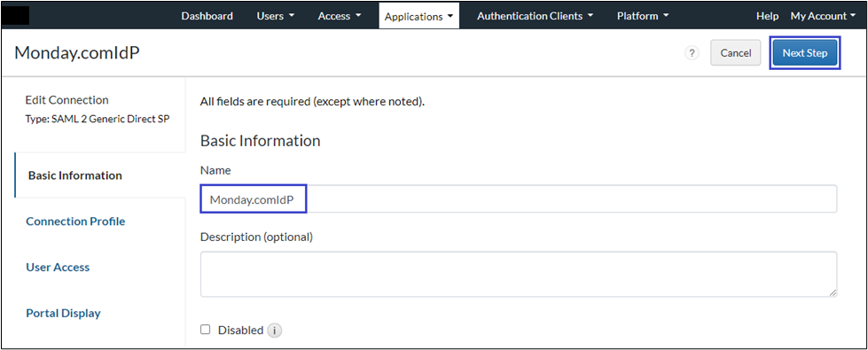
Task: Open the Help link
Action: [x=767, y=16]
